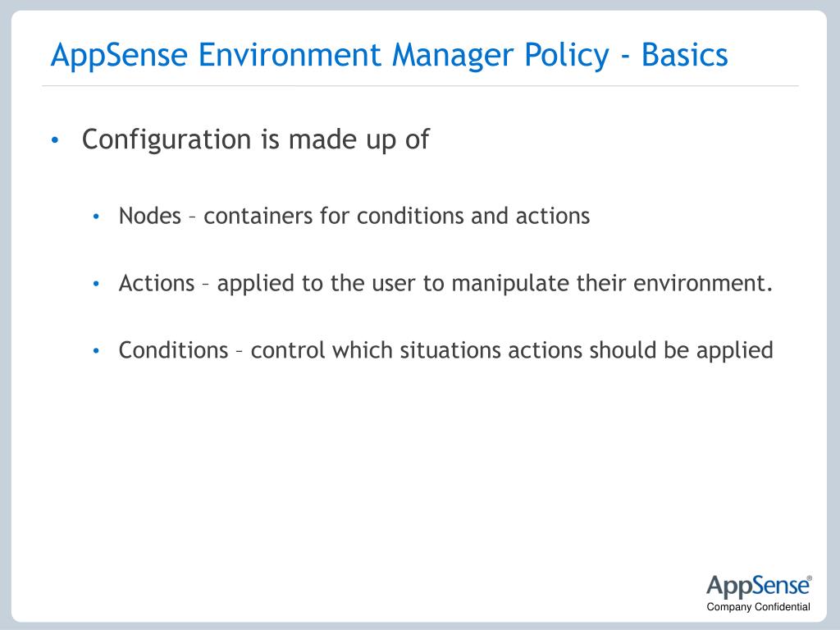Click the bullet beside 'Configuration is made up of'
The image size is (840, 630).
pyautogui.click(x=55, y=140)
